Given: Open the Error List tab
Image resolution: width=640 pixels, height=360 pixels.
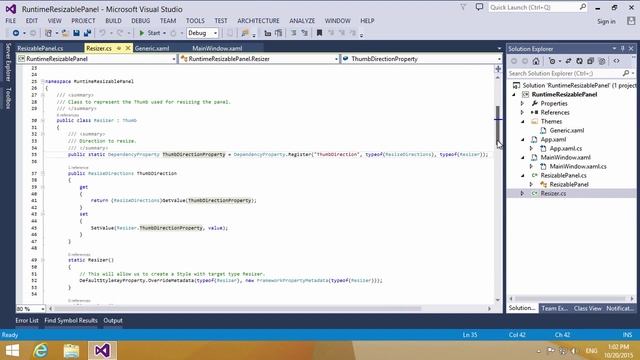Looking at the screenshot, I should pyautogui.click(x=27, y=321).
